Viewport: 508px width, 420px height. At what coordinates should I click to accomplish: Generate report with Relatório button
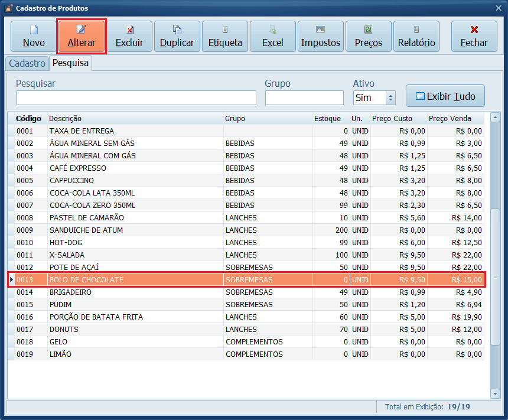click(x=416, y=37)
